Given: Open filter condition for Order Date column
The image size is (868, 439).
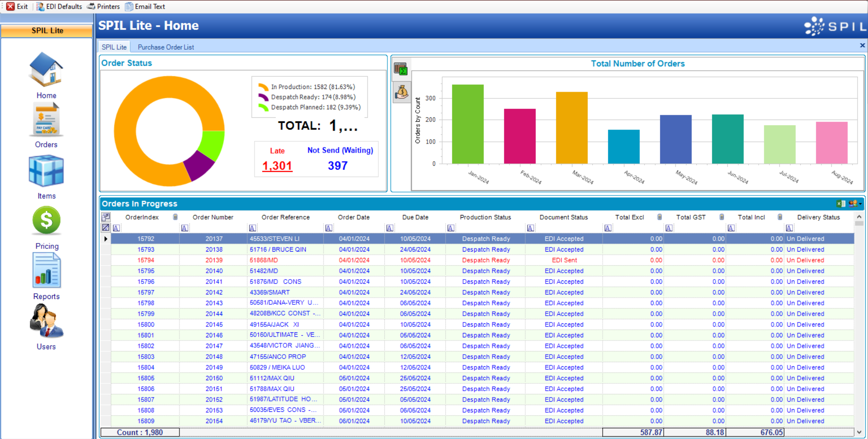Looking at the screenshot, I should tap(329, 228).
